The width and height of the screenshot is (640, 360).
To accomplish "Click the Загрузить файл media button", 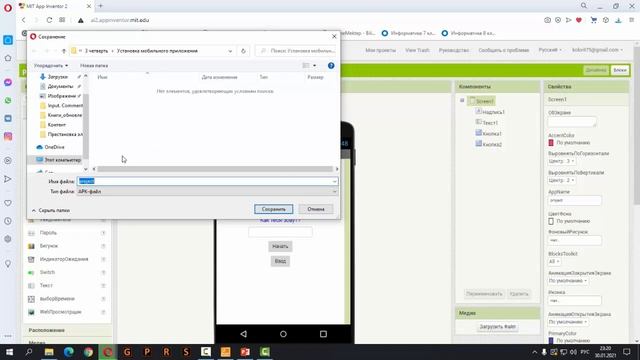I will pos(498,327).
